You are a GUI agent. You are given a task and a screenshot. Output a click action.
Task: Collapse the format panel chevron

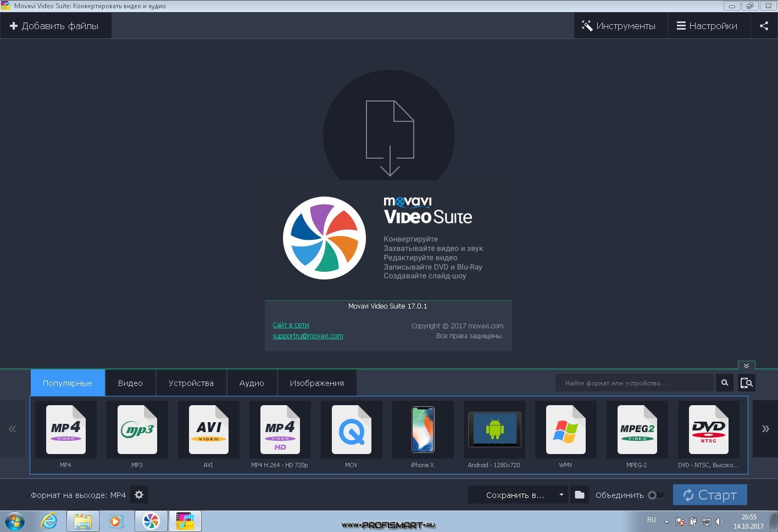746,366
